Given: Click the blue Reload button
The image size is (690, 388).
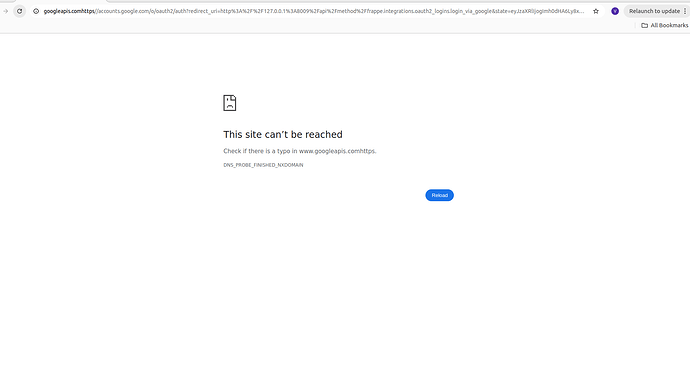Looking at the screenshot, I should click(x=439, y=195).
